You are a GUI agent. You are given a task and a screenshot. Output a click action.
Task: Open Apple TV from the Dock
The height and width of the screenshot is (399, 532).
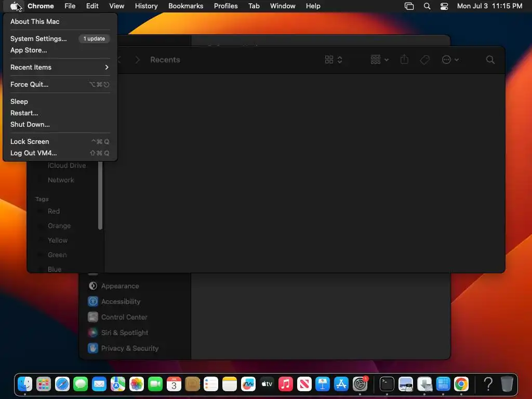coord(267,384)
